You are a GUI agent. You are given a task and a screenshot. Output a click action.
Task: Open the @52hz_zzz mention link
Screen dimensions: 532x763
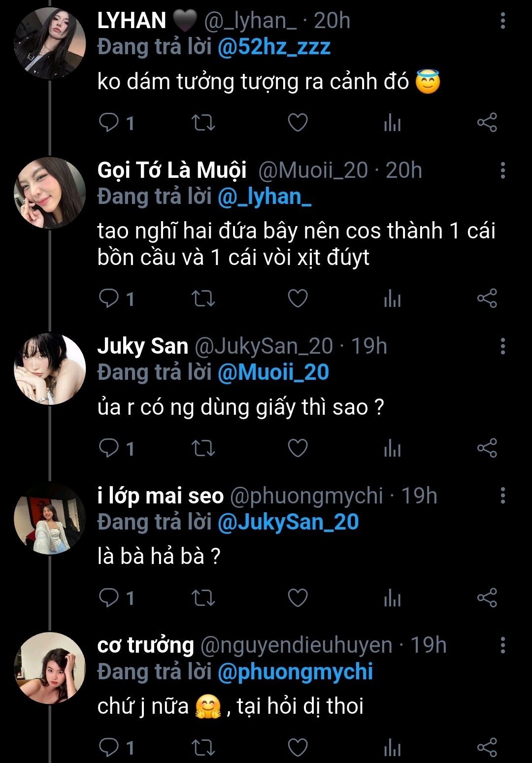coord(274,47)
